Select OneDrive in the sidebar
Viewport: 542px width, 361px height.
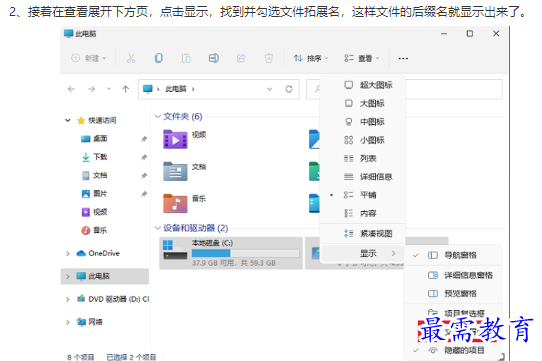click(104, 253)
